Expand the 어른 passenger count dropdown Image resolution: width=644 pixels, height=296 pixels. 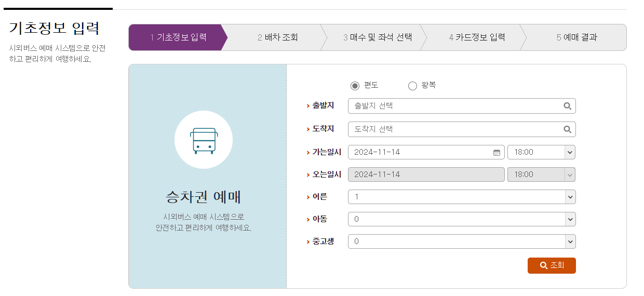[x=462, y=197]
